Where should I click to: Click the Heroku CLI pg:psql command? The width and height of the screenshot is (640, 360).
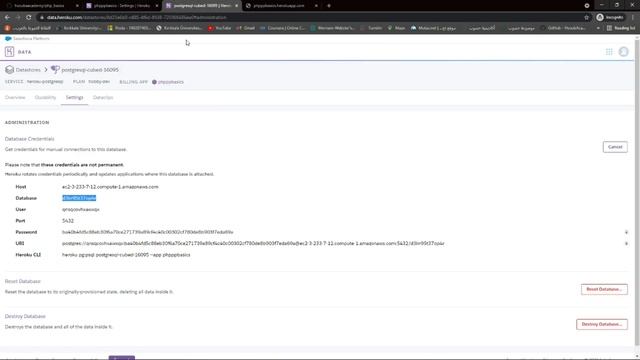pos(126,255)
